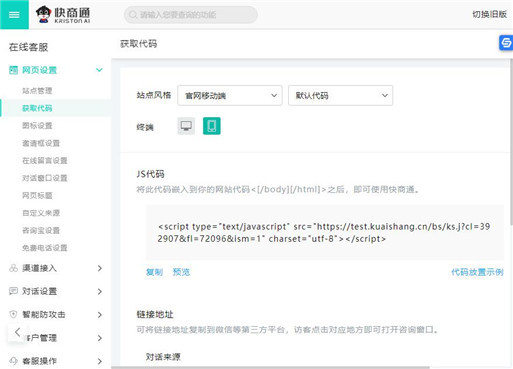Click the search magnifier icon
This screenshot has width=513, height=369.
[x=133, y=15]
